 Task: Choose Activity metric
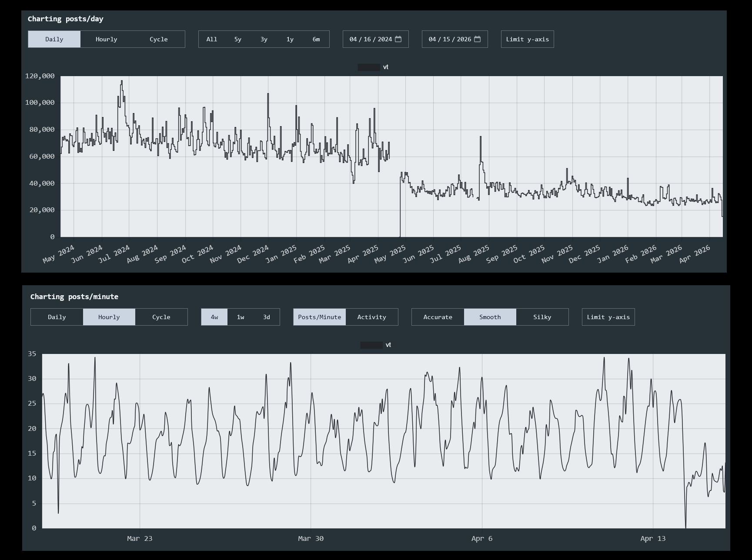372,317
